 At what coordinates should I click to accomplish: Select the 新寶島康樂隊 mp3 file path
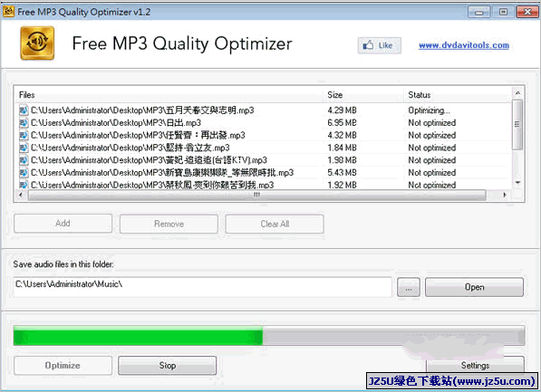[162, 172]
